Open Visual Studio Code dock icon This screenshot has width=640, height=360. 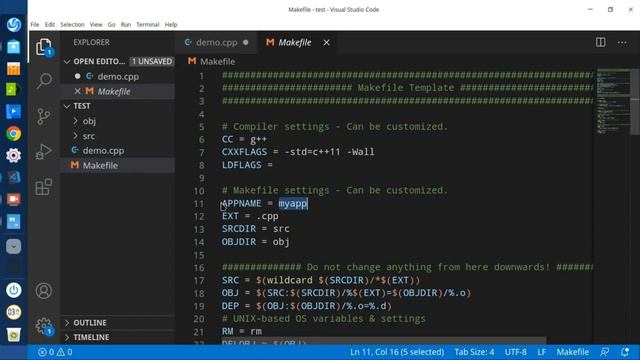13,177
